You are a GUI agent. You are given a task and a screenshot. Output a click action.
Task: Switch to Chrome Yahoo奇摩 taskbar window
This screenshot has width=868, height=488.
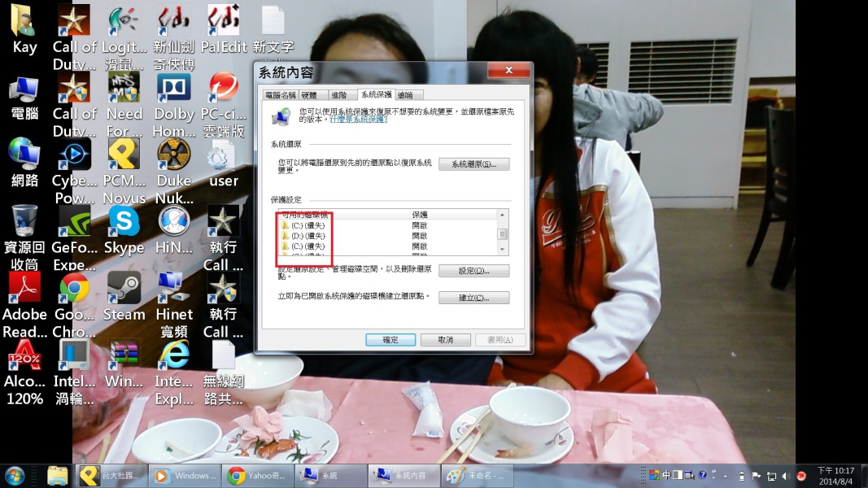pos(257,476)
